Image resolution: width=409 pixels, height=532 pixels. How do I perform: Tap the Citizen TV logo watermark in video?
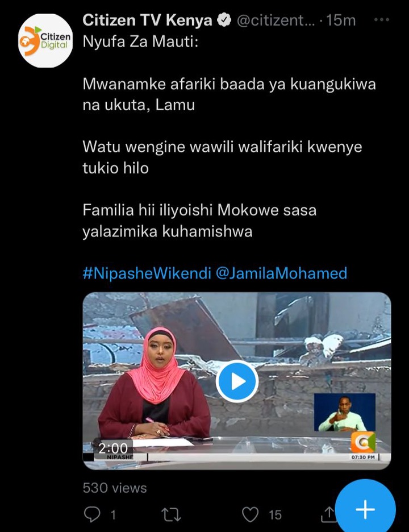363,442
